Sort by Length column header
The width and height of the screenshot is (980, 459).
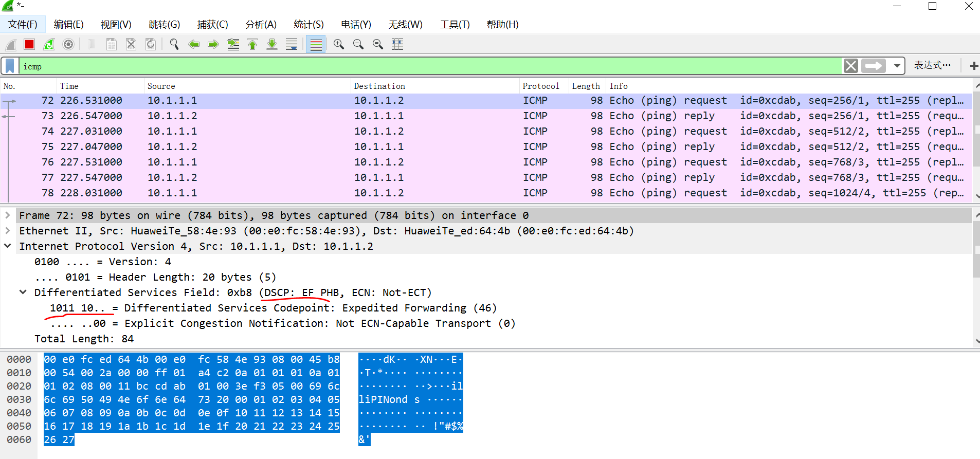(587, 86)
